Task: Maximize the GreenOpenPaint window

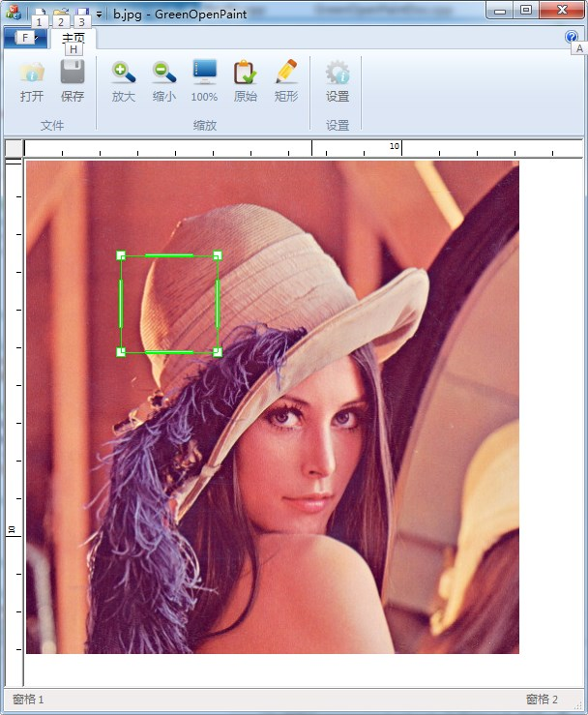Action: click(x=526, y=10)
